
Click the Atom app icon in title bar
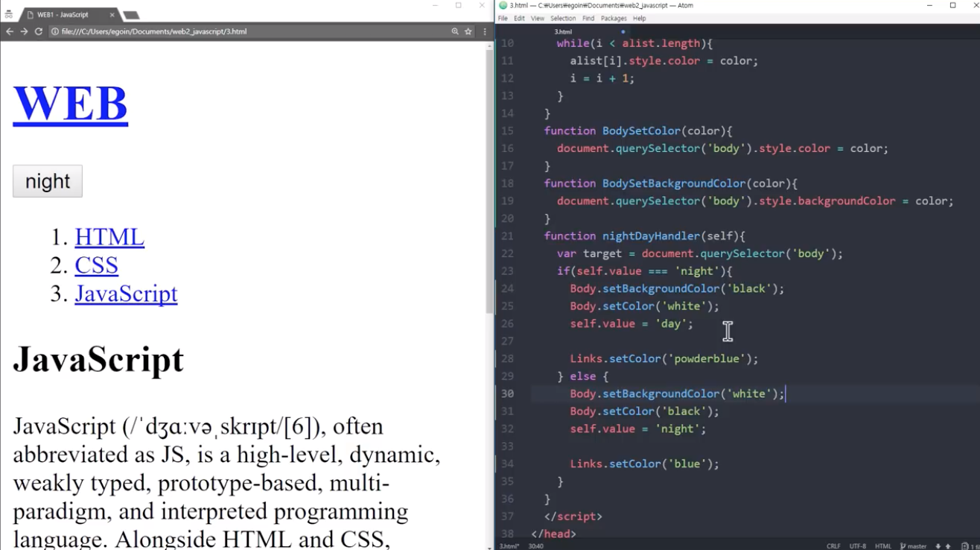(503, 5)
